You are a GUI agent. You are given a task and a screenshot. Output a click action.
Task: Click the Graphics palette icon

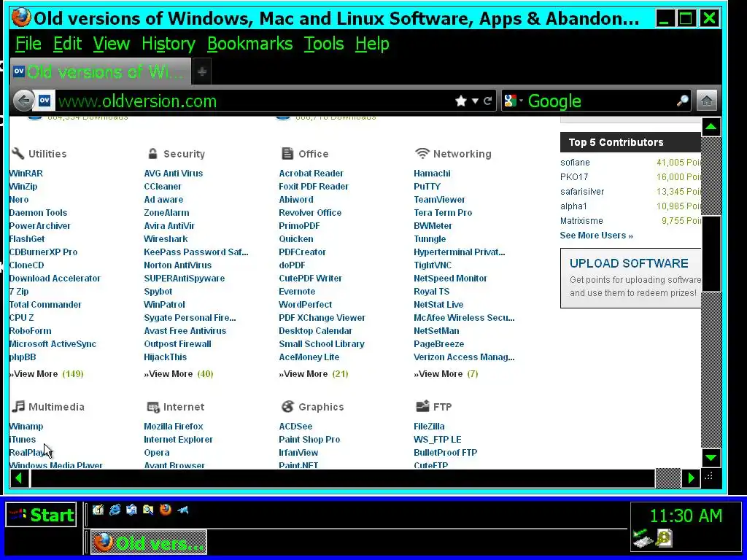287,406
